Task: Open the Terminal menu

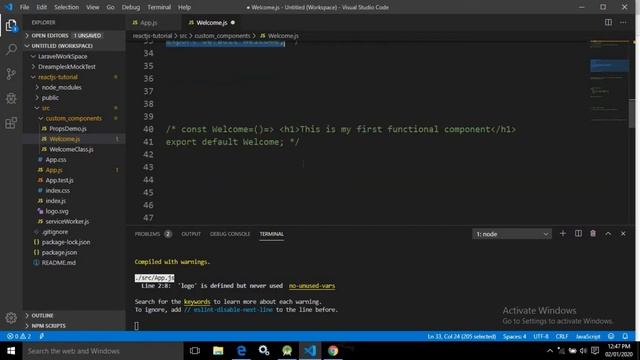Action: click(159, 7)
